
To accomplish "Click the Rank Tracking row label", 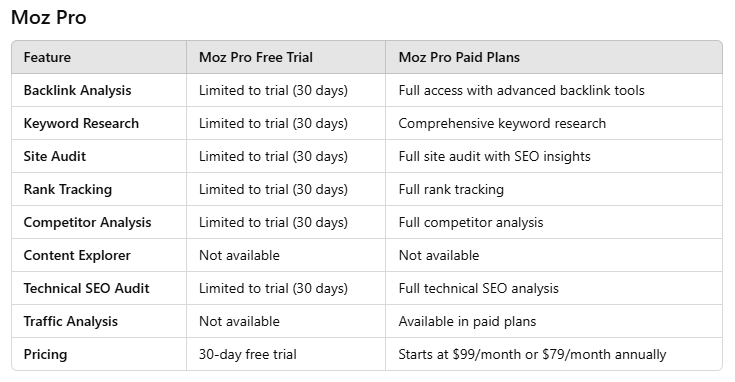I will (x=68, y=189).
